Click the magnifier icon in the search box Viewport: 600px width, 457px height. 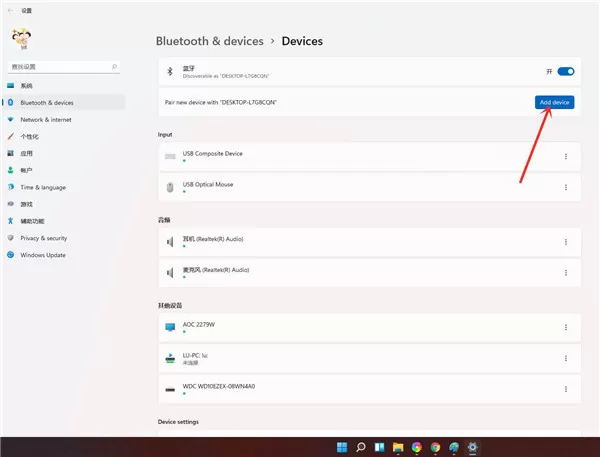coord(114,67)
